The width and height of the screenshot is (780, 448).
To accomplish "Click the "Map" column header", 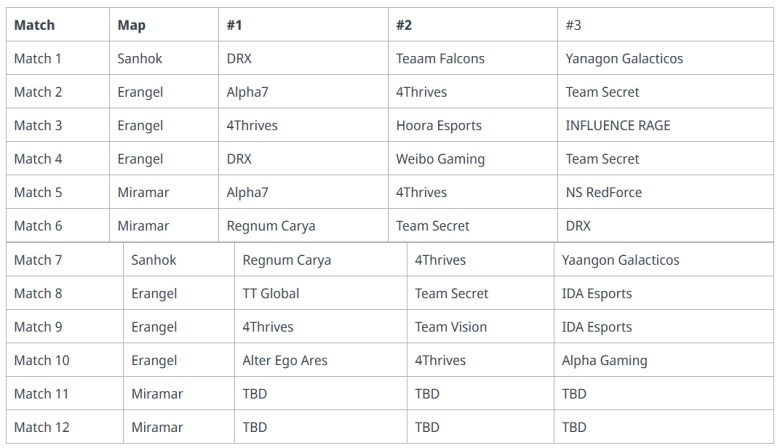I will tap(131, 25).
